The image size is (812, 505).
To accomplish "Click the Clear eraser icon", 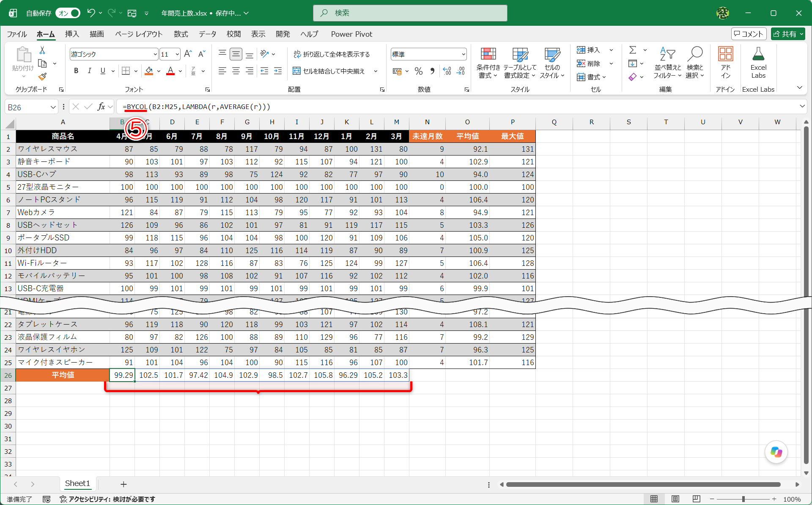I will [x=633, y=77].
